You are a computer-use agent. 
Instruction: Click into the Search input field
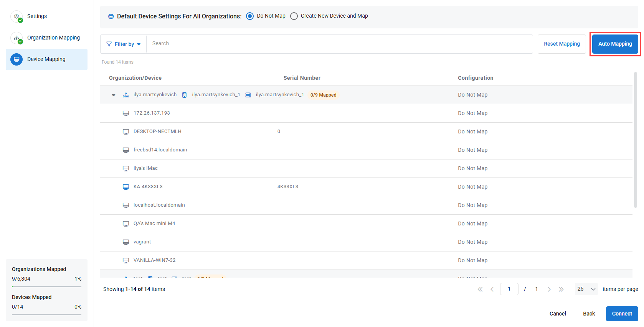coord(339,44)
